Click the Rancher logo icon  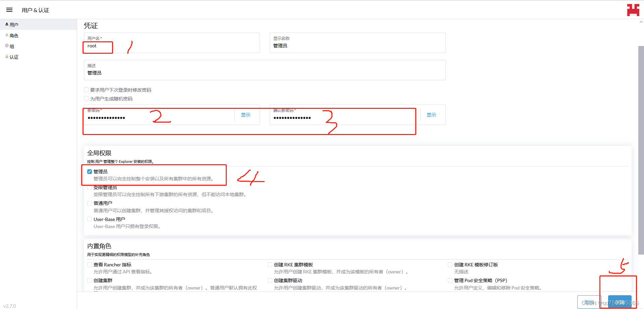click(633, 10)
